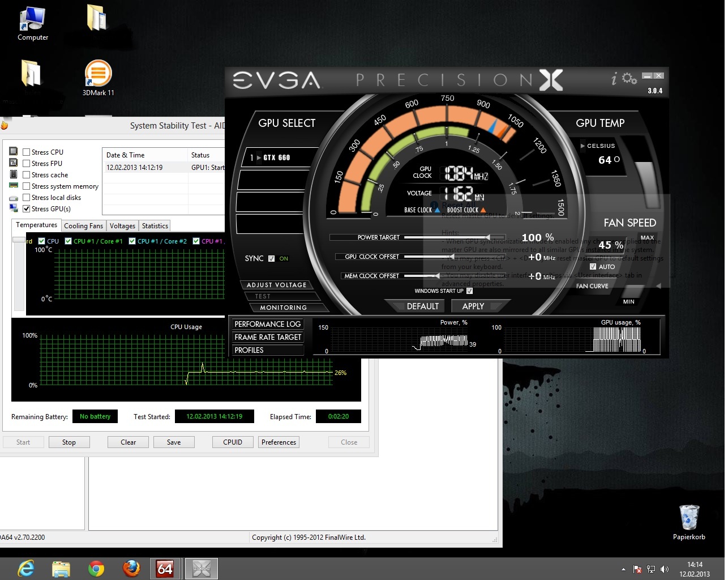Open AIDA64 Preferences
Viewport: 728px width, 580px height.
[x=279, y=442]
